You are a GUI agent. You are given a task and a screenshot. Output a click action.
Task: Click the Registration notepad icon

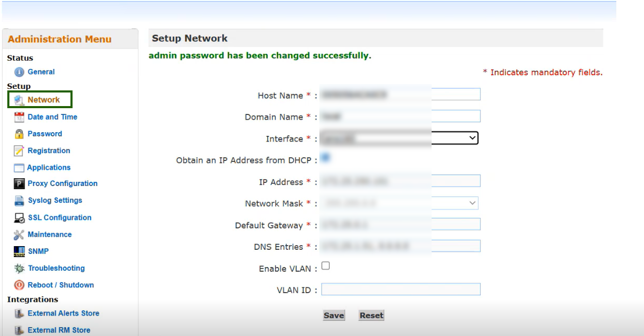19,151
